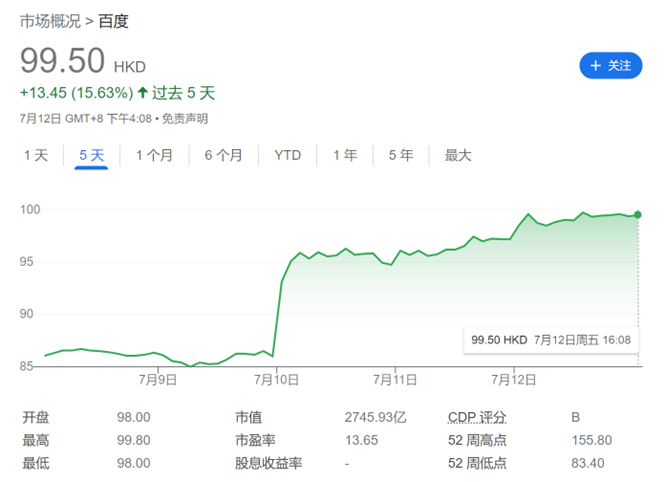Switch to the 1 天 range tab
665x482 pixels.
[x=36, y=155]
